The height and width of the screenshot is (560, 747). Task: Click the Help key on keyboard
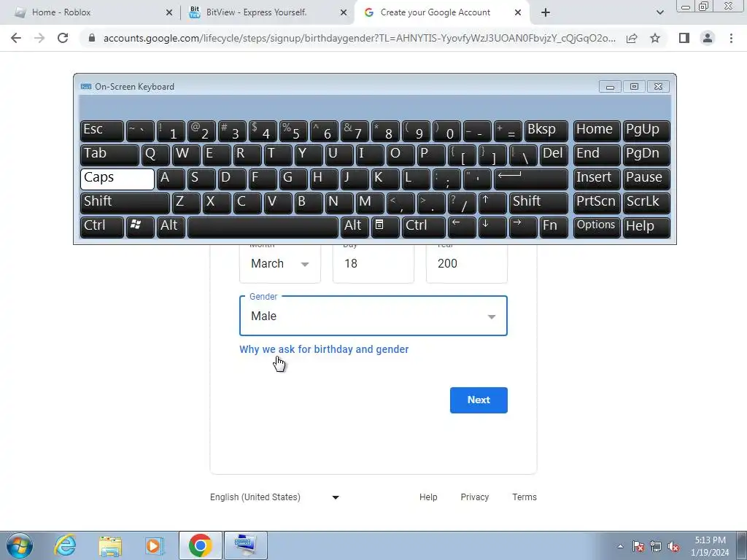(646, 227)
